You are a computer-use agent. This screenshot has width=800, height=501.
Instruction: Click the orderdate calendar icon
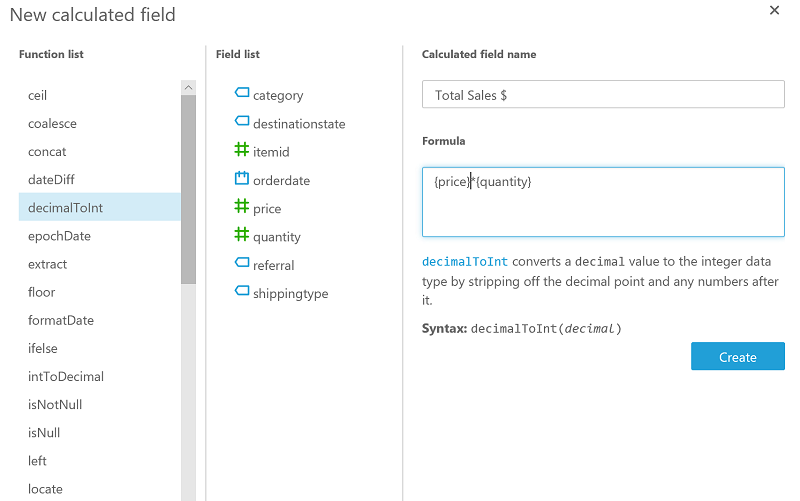click(x=241, y=179)
